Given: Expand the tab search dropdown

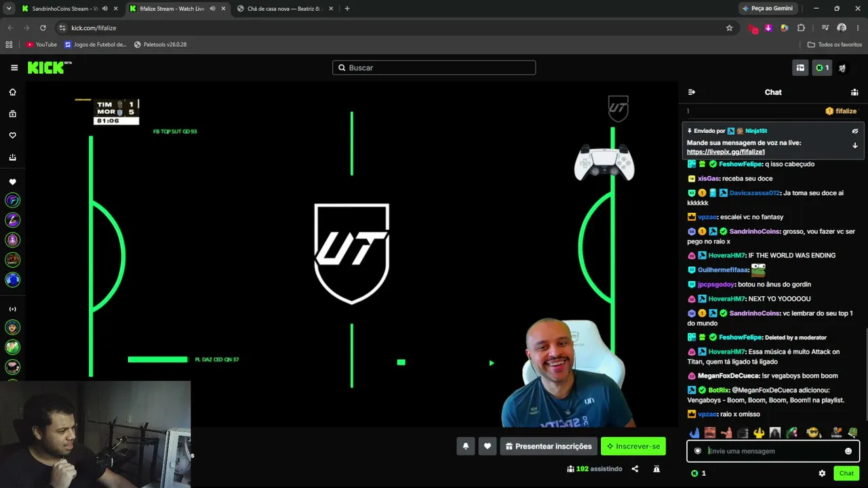Looking at the screenshot, I should tap(9, 9).
